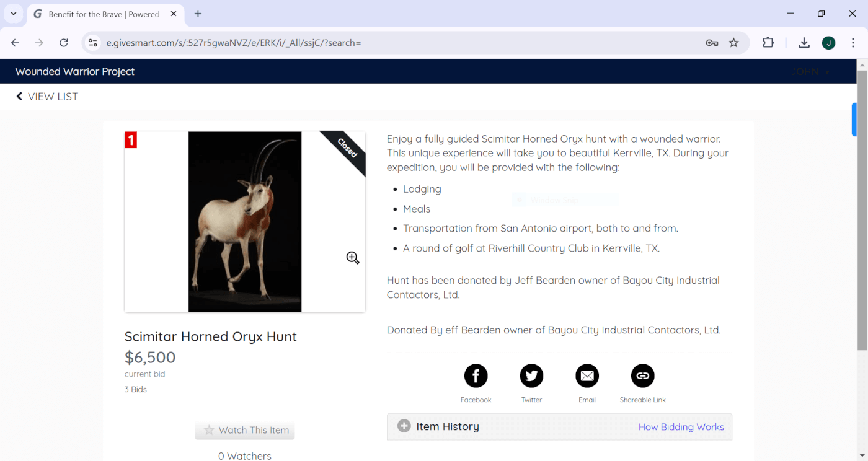Viewport: 868px width, 461px height.
Task: Copy the Shareable Link icon
Action: (642, 375)
